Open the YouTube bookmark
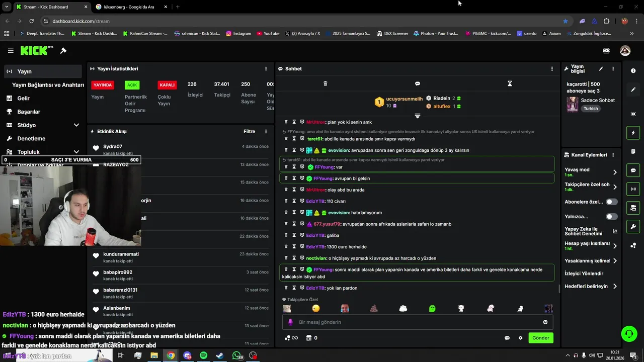The height and width of the screenshot is (362, 644). tap(268, 34)
